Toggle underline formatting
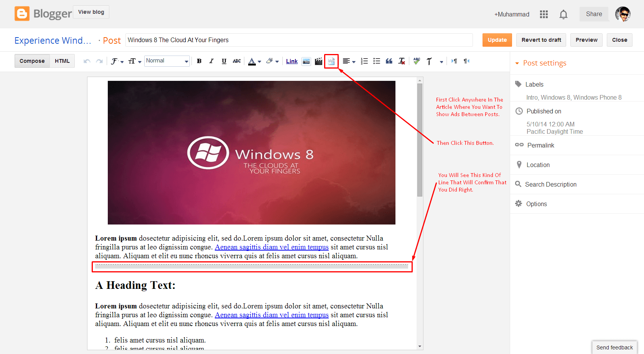 224,61
